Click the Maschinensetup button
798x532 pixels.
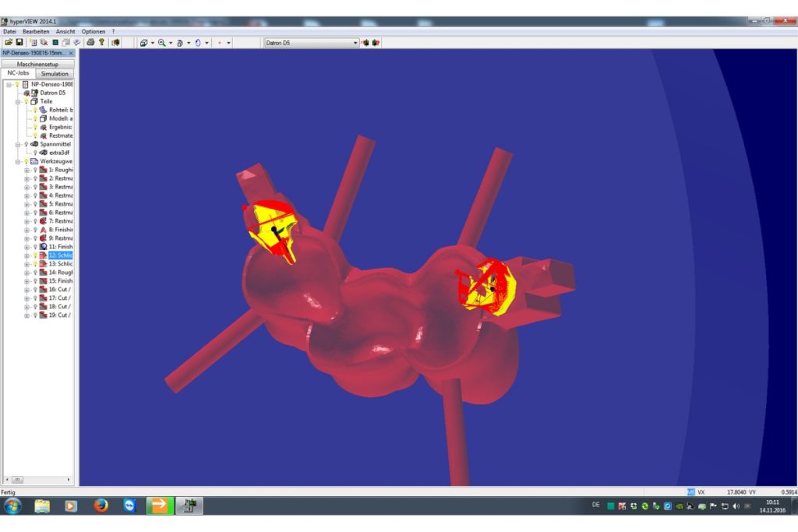pyautogui.click(x=38, y=64)
